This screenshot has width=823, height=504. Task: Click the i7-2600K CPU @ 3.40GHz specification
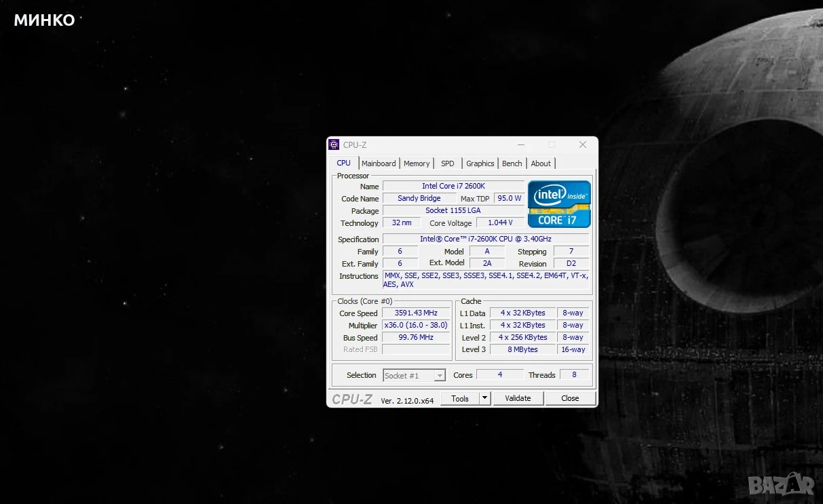[486, 239]
